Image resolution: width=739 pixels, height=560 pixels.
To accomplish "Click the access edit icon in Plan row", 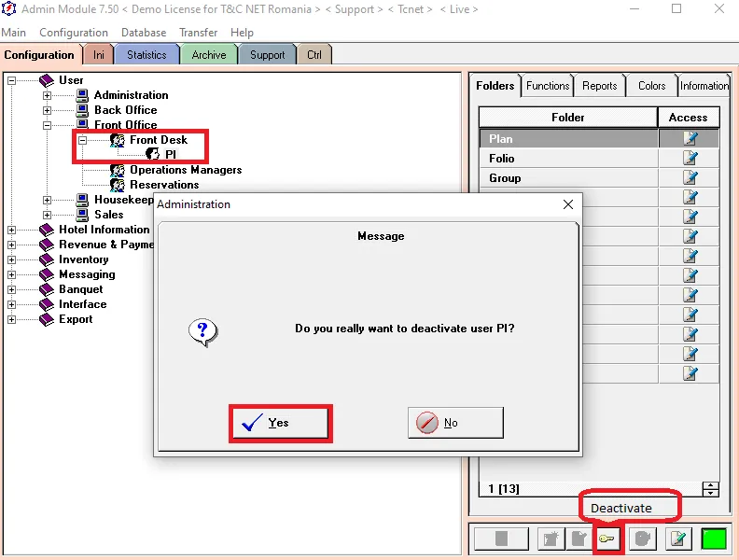I will 690,138.
